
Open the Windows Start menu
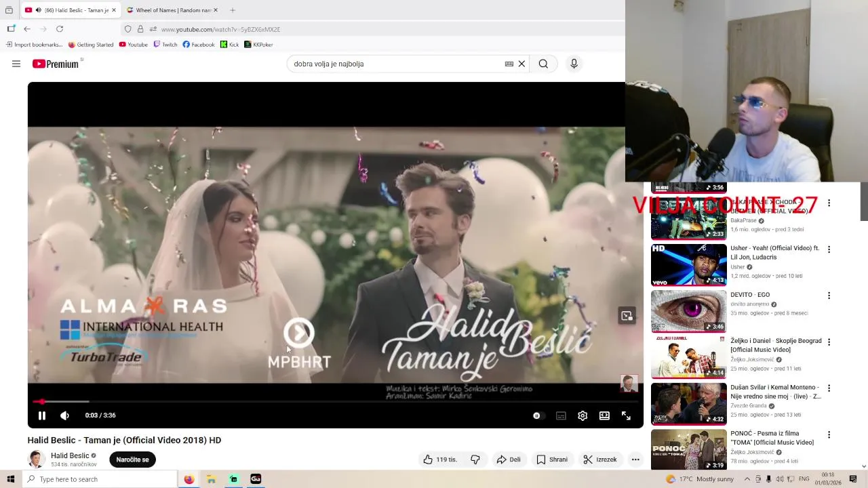pos(10,479)
